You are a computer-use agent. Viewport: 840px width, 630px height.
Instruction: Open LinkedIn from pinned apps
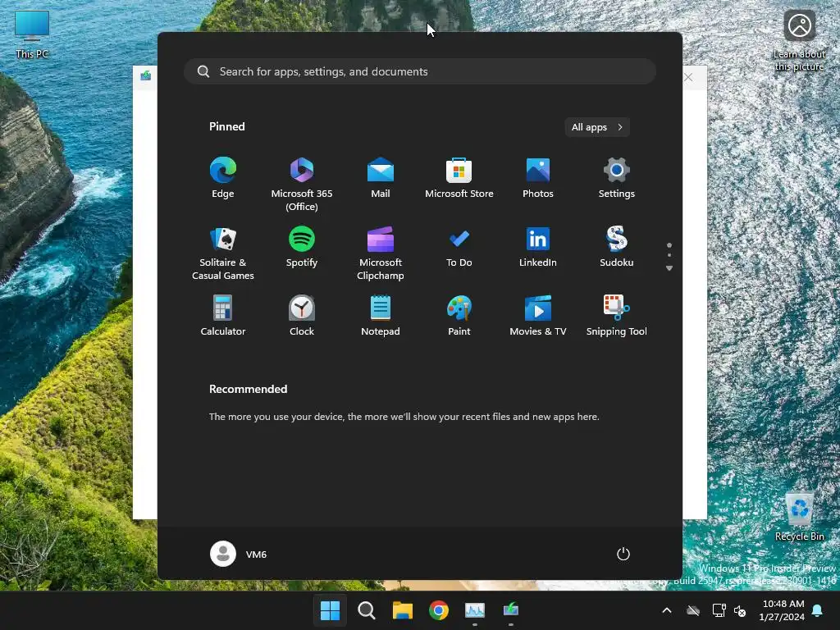point(538,248)
